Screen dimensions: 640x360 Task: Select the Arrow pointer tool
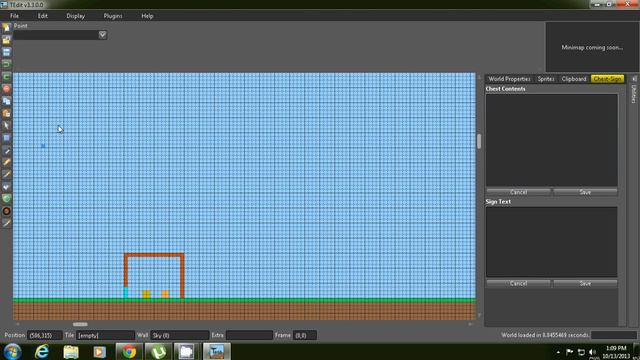click(x=6, y=125)
